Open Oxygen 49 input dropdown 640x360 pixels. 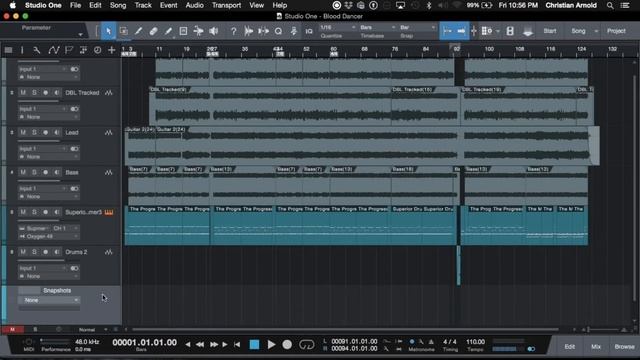coord(49,236)
